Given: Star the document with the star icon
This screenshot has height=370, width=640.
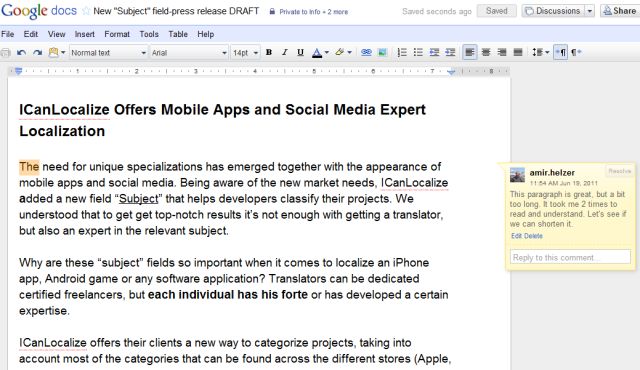Looking at the screenshot, I should coord(86,11).
